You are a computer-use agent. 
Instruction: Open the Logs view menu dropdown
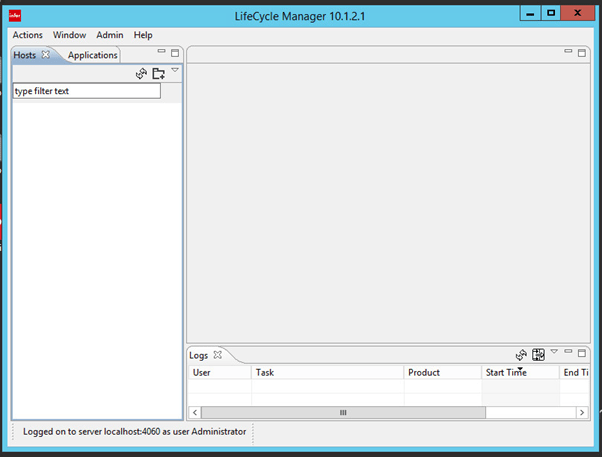[554, 352]
